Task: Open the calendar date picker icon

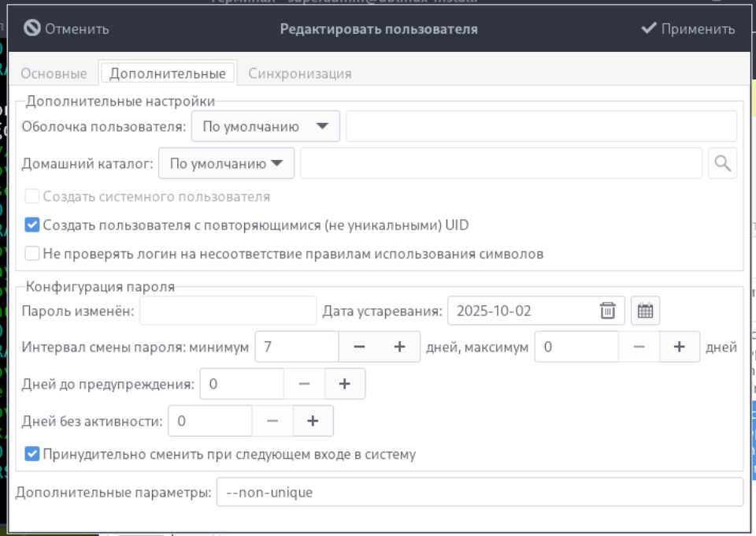Action: (x=645, y=311)
